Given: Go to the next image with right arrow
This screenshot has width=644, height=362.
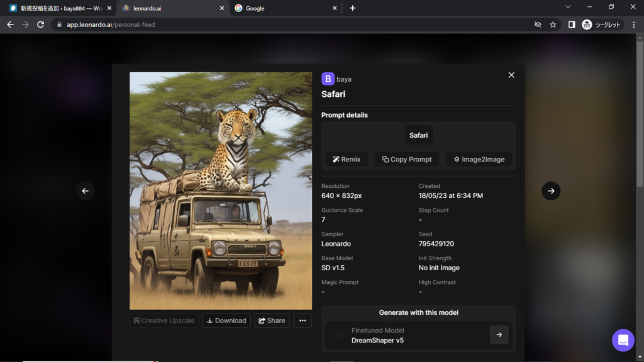Looking at the screenshot, I should pyautogui.click(x=551, y=191).
